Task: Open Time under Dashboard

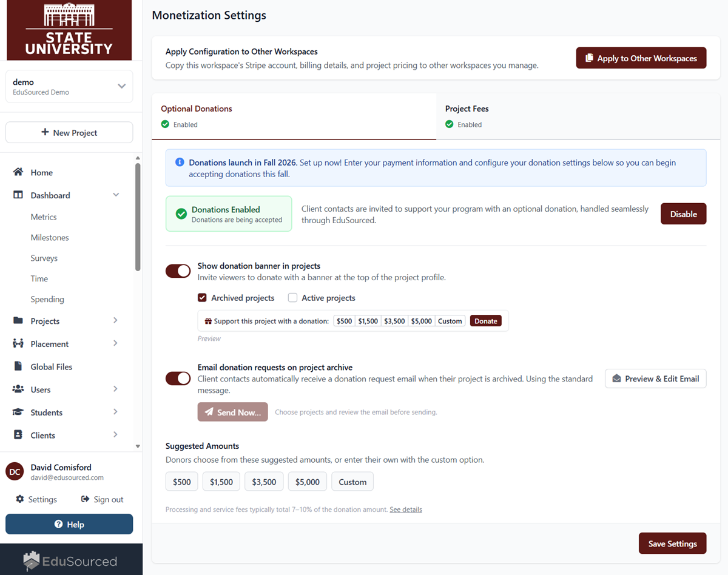Action: 39,279
